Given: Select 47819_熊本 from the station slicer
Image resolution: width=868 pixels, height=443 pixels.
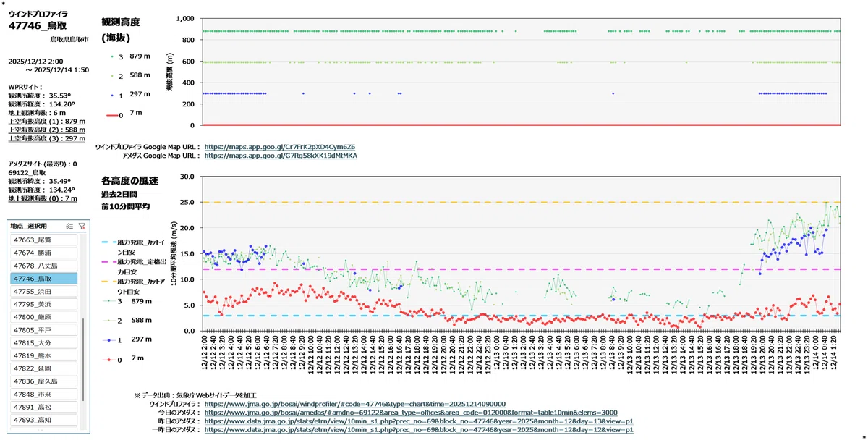Looking at the screenshot, I should [43, 355].
